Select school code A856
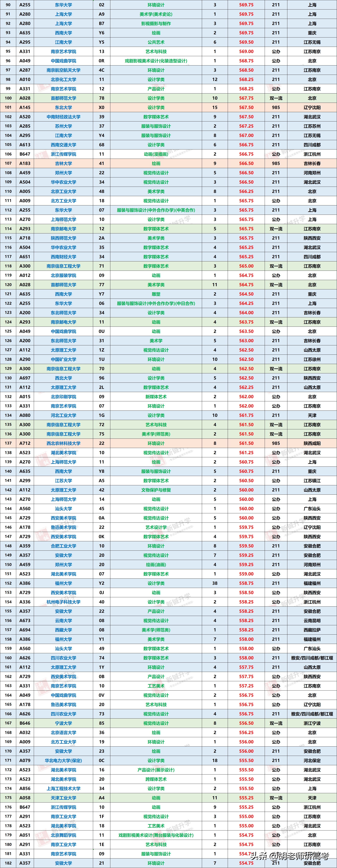Screen dimensions: 337x868 click(25, 788)
